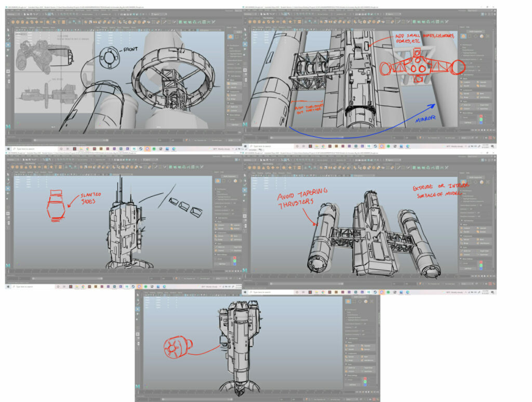Click Connect button in FRONT-annotated window's toolkit
This screenshot has width=532, height=402.
pos(234,110)
